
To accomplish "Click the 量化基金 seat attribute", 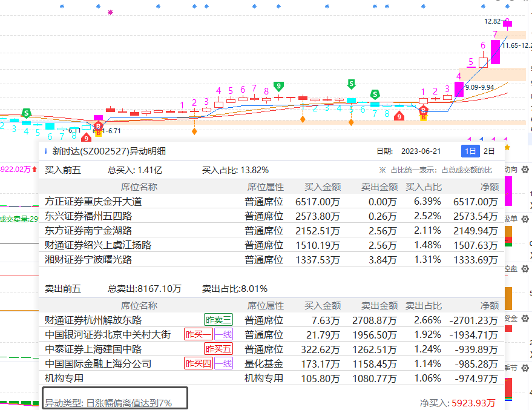I will [264, 364].
